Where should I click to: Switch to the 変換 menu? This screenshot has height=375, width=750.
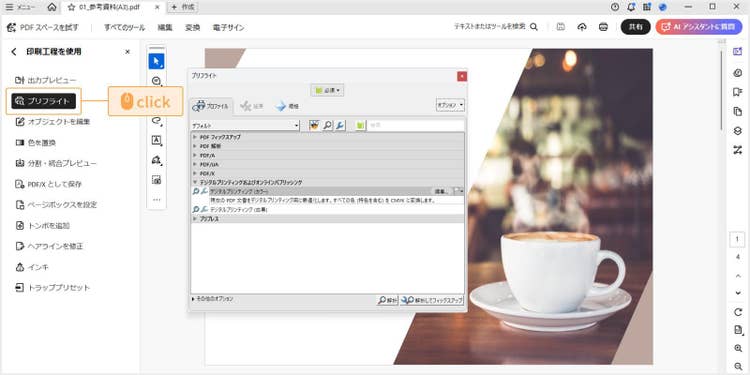coord(192,27)
